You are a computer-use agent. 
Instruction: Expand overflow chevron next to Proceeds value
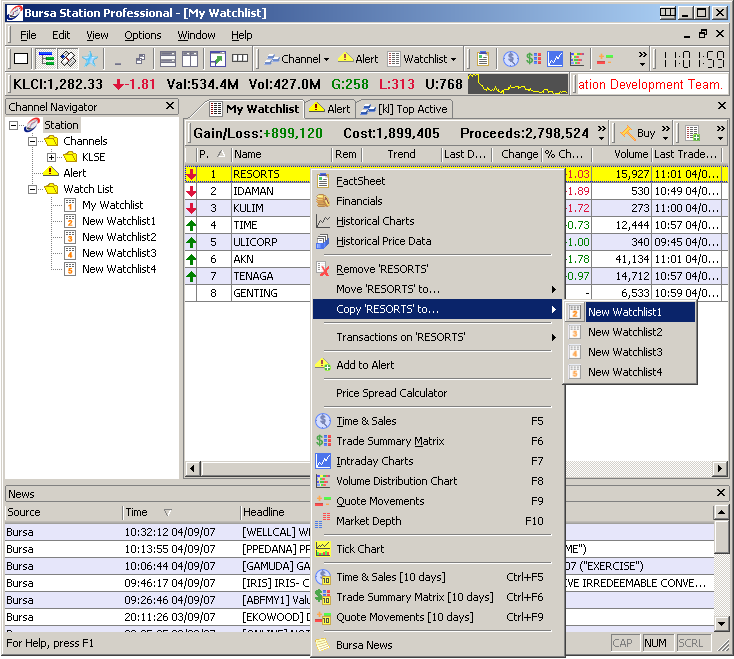(x=602, y=133)
